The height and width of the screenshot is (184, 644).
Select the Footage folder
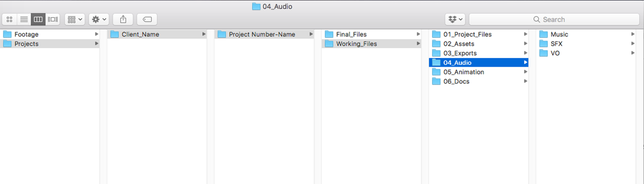[50, 34]
